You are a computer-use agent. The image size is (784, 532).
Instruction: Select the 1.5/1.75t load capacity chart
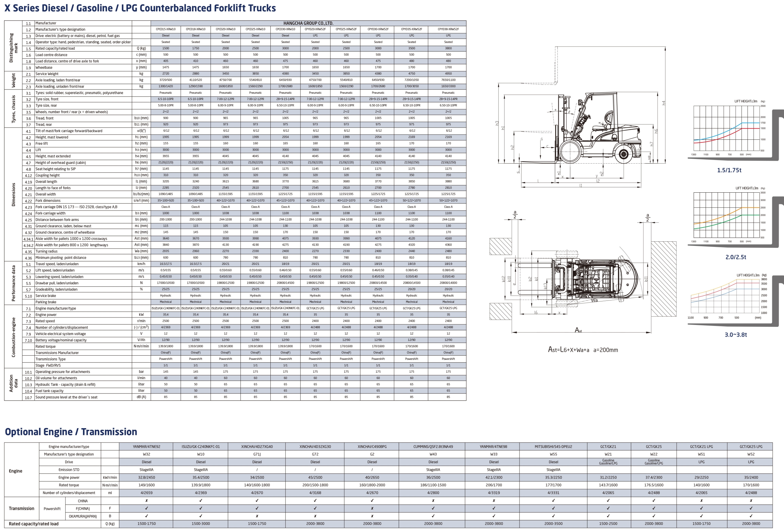(727, 128)
